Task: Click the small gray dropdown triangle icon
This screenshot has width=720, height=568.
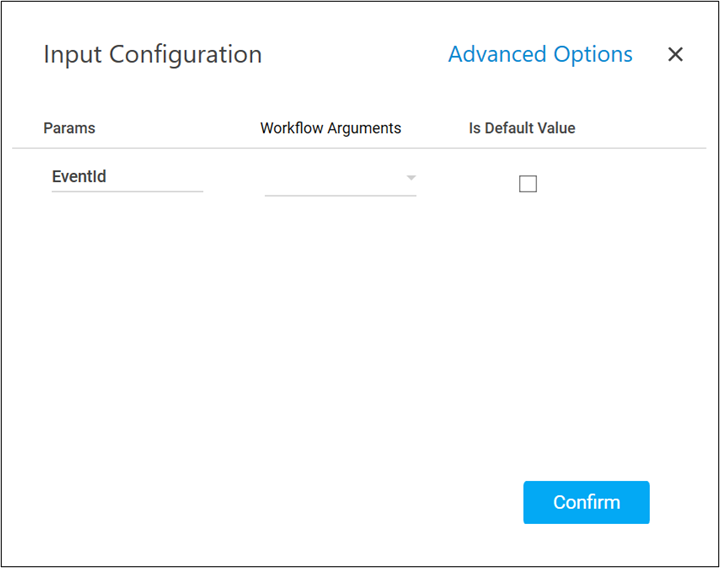Action: click(410, 179)
